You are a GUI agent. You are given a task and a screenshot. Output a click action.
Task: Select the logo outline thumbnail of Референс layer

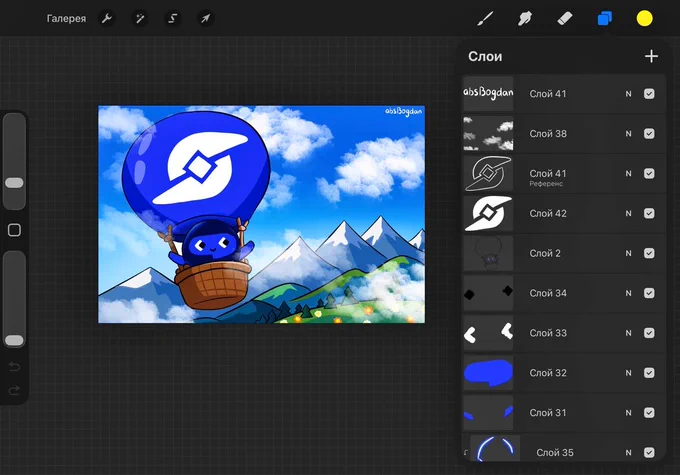pos(488,174)
